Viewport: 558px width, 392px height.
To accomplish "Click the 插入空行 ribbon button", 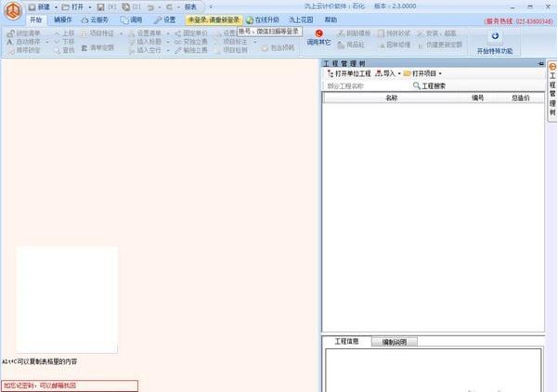I will click(145, 50).
